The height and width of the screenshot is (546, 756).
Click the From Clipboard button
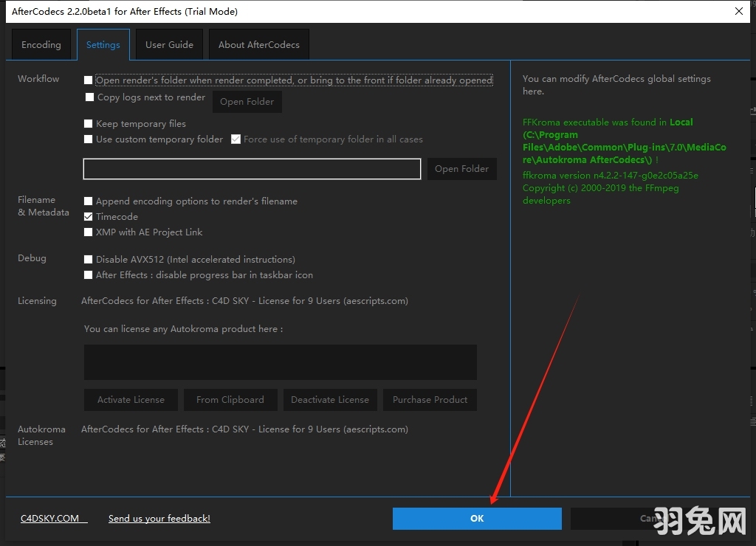(x=230, y=400)
